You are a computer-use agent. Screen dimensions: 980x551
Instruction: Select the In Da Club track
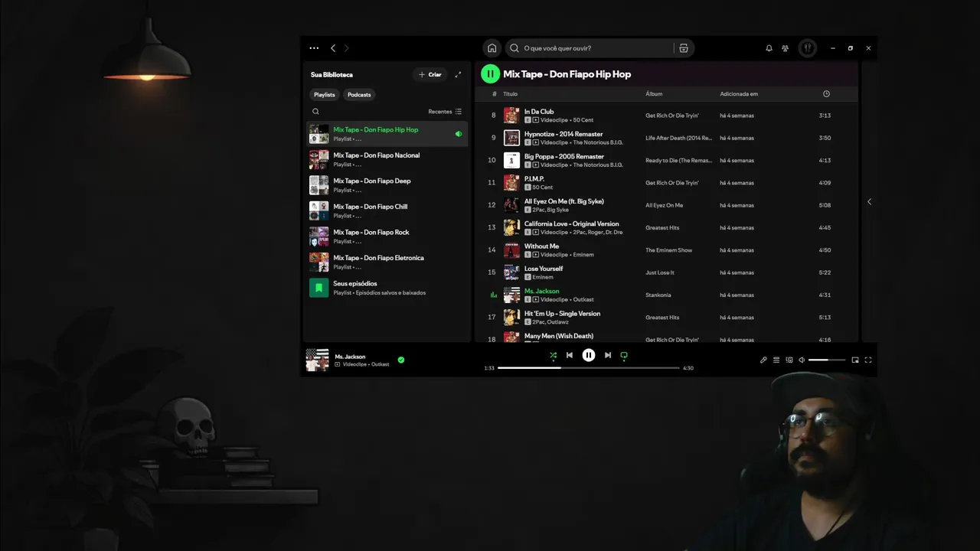[666, 116]
